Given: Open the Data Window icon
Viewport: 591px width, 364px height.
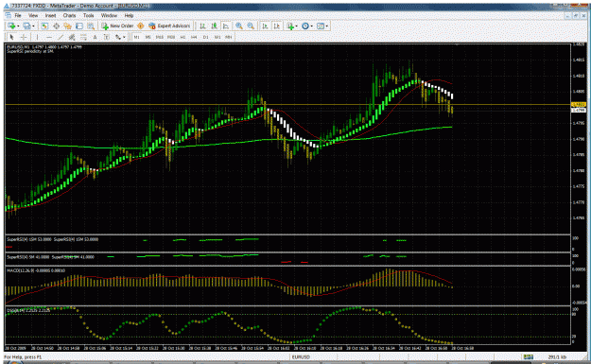Looking at the screenshot, I should tap(56, 26).
